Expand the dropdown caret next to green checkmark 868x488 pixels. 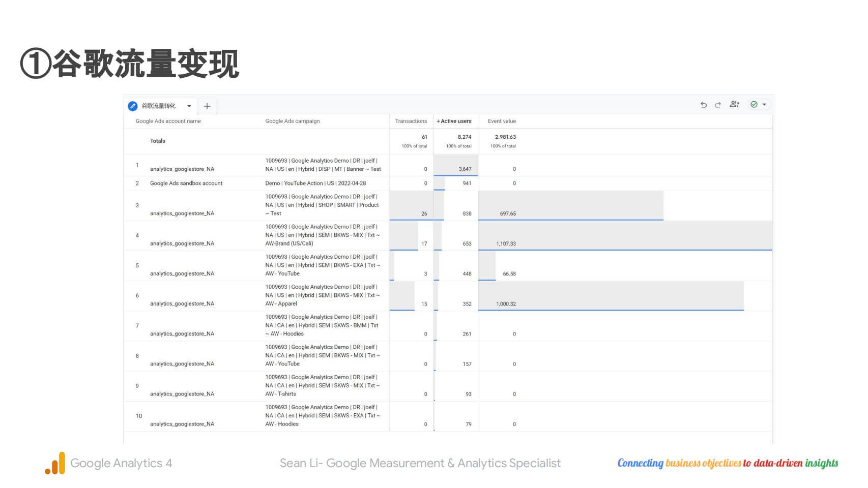tap(764, 105)
